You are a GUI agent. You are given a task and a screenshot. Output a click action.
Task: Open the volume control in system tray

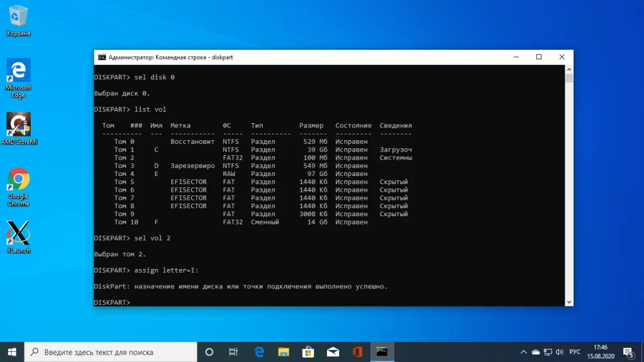tap(560, 352)
